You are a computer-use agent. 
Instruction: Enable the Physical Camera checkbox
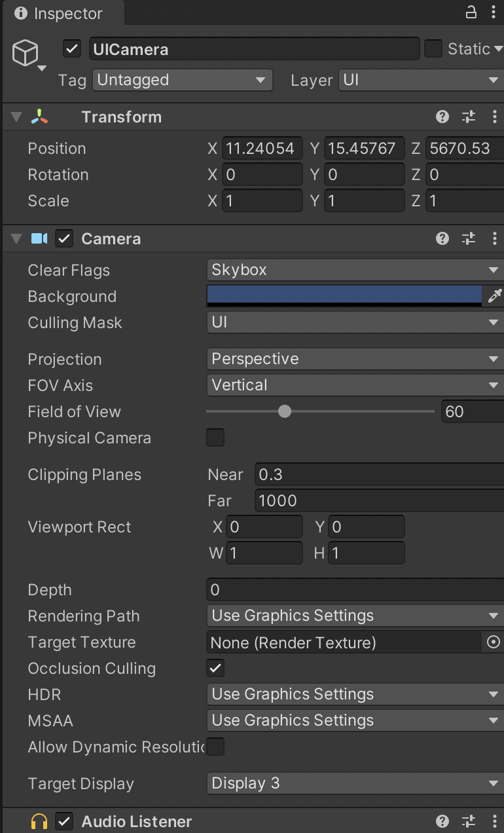[x=215, y=438]
